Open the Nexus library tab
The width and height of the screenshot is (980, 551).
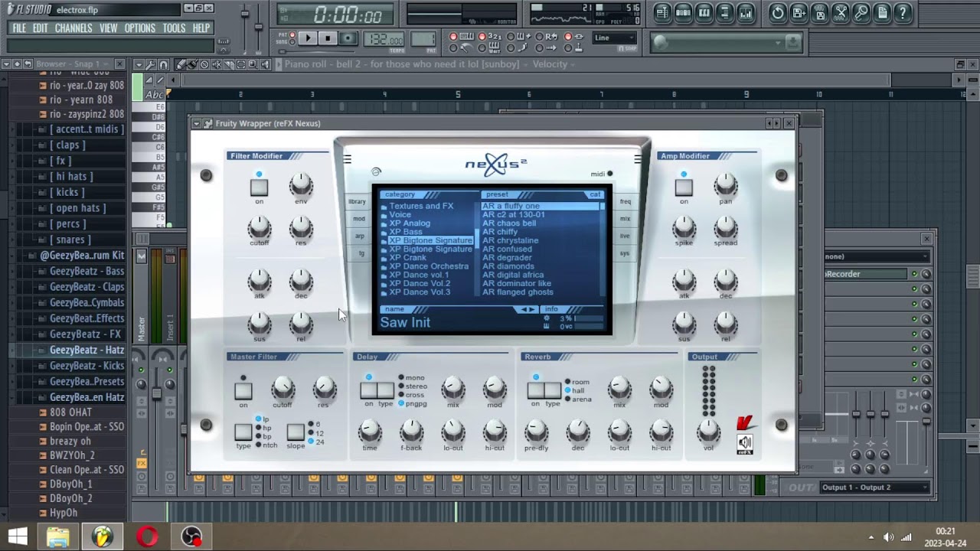(357, 202)
